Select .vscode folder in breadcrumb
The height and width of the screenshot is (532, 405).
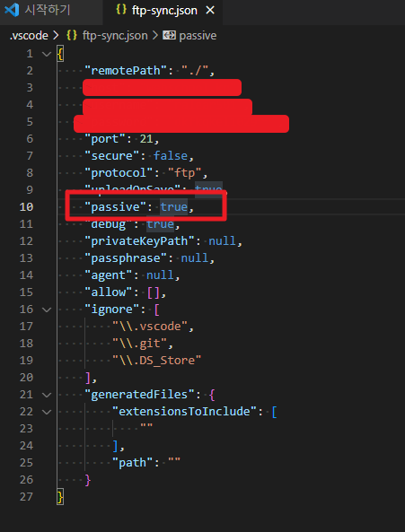point(29,36)
